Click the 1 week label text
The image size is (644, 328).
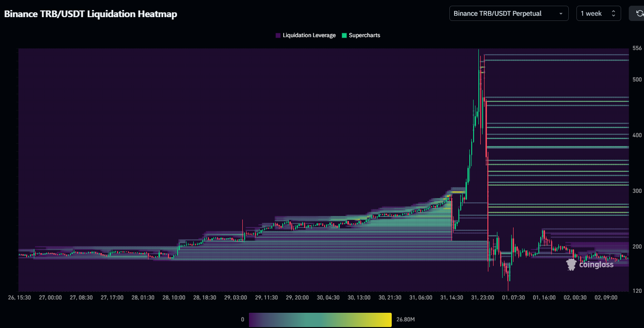tap(590, 13)
